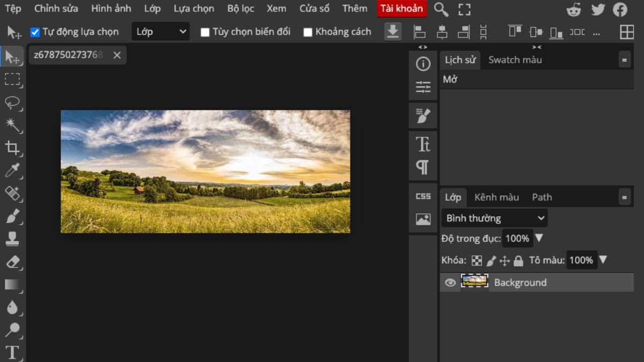Select the Gradient tool
The height and width of the screenshot is (362, 644).
(x=12, y=284)
